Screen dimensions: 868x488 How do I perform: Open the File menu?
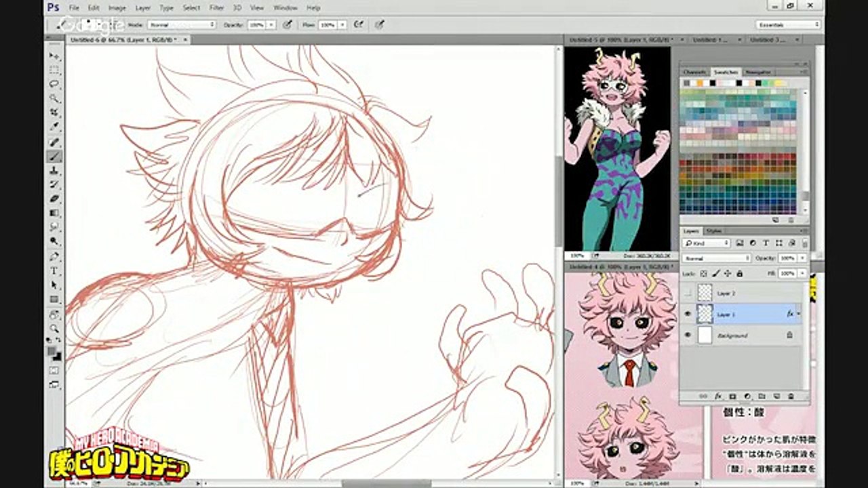pyautogui.click(x=74, y=8)
